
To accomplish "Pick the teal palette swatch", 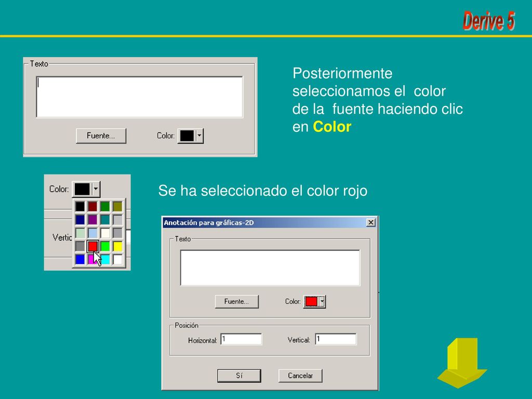I will (105, 220).
